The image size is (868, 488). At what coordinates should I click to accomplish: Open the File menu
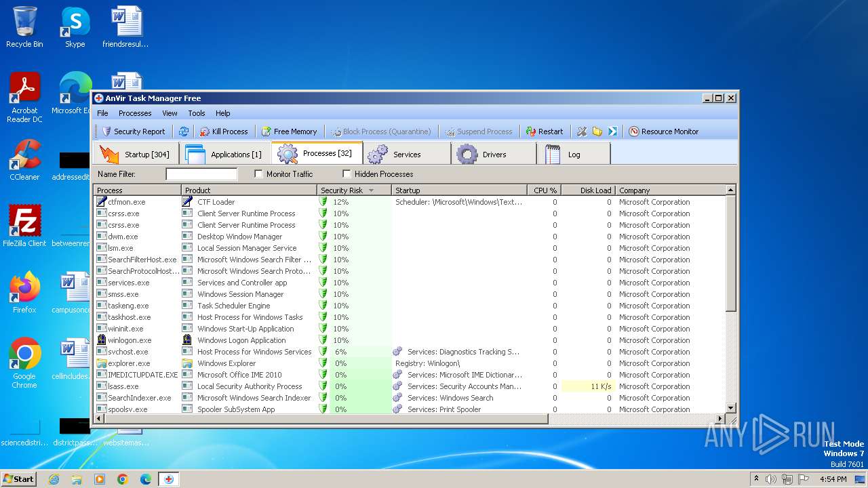[102, 113]
